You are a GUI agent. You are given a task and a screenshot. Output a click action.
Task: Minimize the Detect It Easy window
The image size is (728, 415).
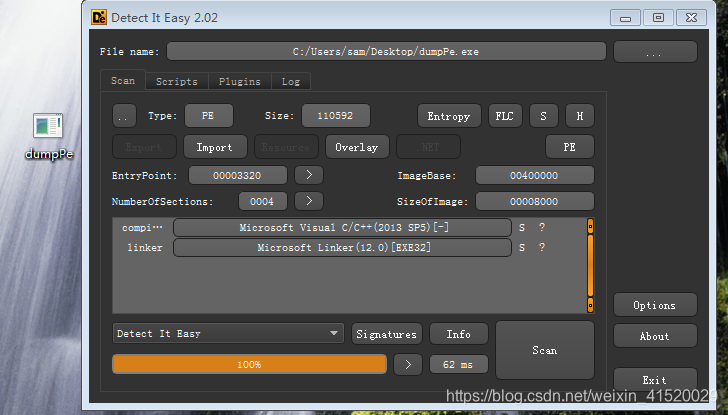coord(625,18)
